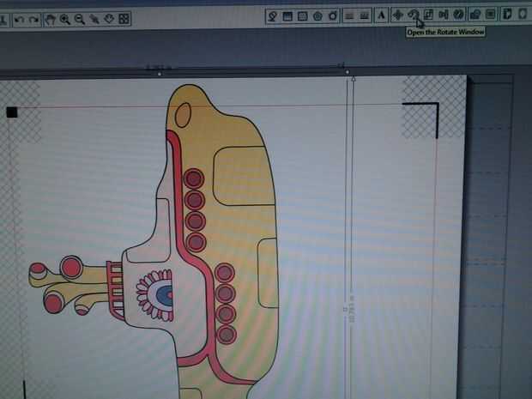Click the partially visible rightmost toolbar icon
The image size is (532, 399).
[523, 15]
